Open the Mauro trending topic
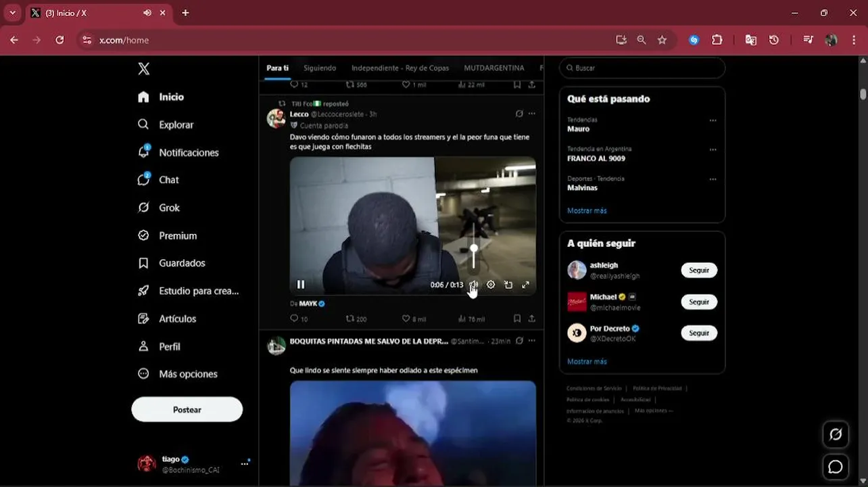This screenshot has height=487, width=868. [579, 129]
